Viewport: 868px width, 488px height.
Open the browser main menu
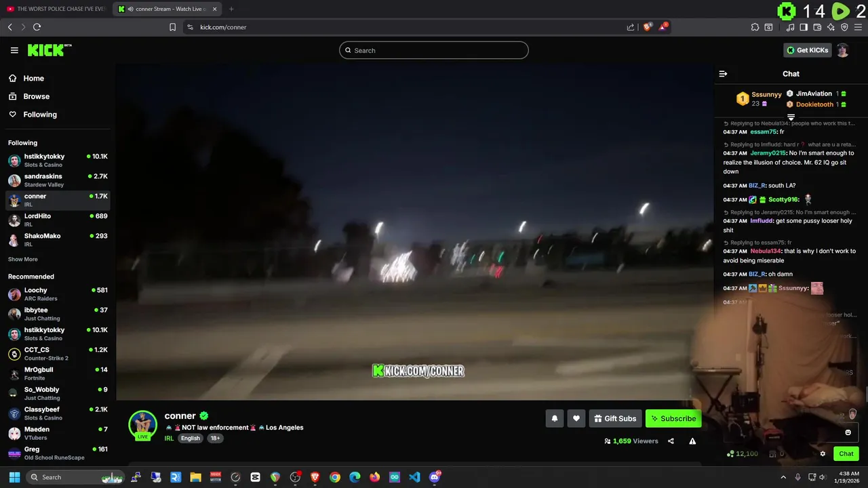tap(858, 27)
